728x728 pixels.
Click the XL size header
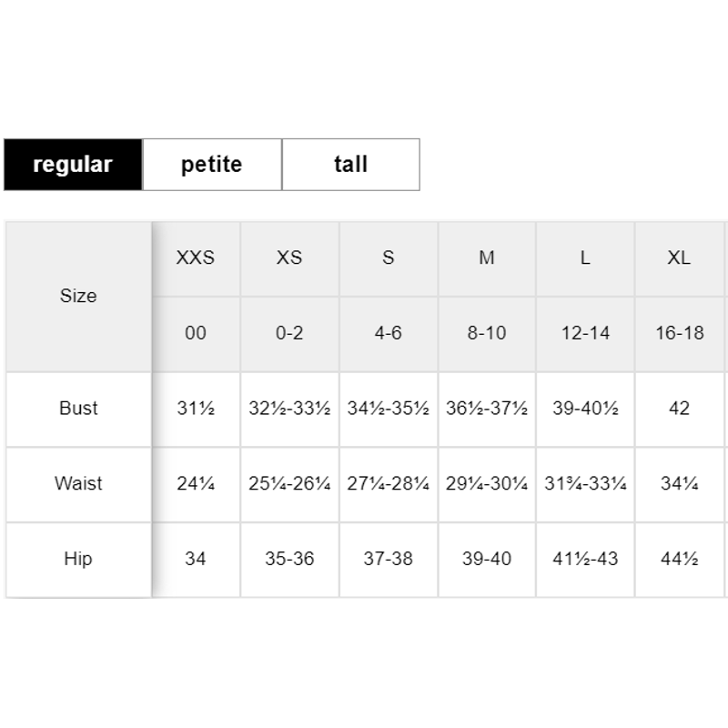point(679,258)
